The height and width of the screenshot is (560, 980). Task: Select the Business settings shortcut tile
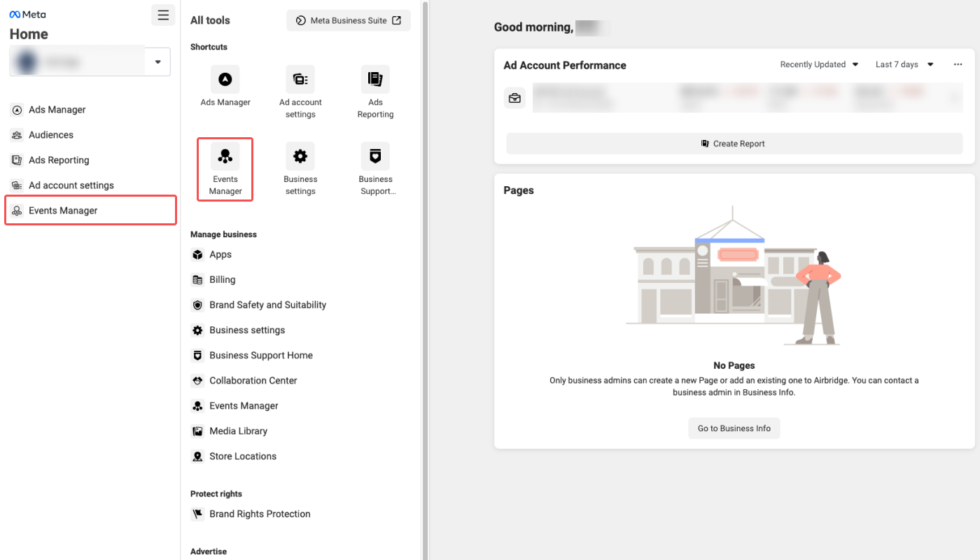click(300, 169)
